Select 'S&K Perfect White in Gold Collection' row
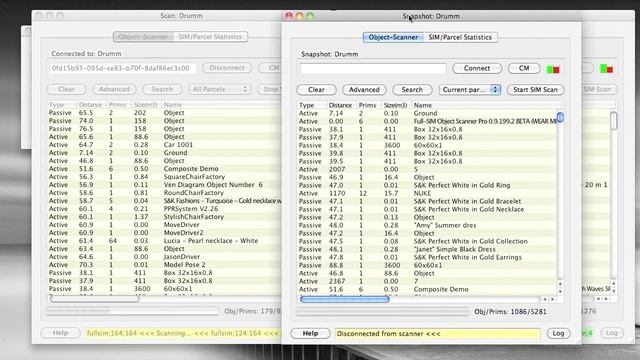The image size is (640, 360). tap(427, 241)
